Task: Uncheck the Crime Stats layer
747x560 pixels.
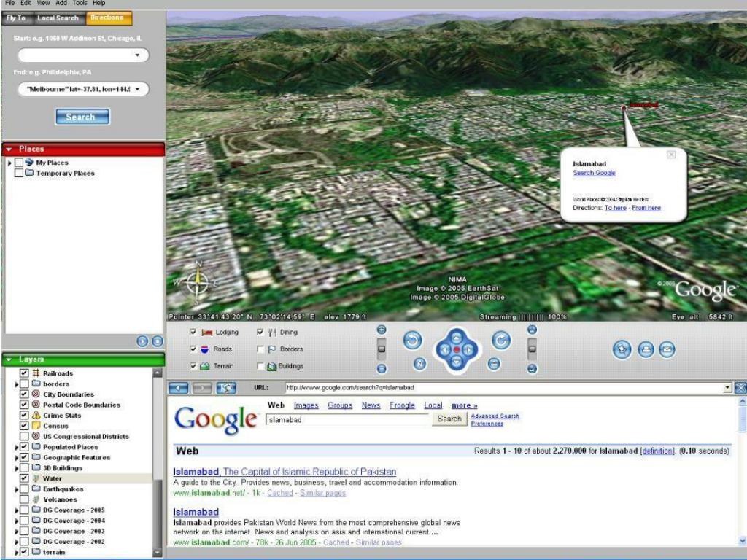Action: (x=24, y=415)
